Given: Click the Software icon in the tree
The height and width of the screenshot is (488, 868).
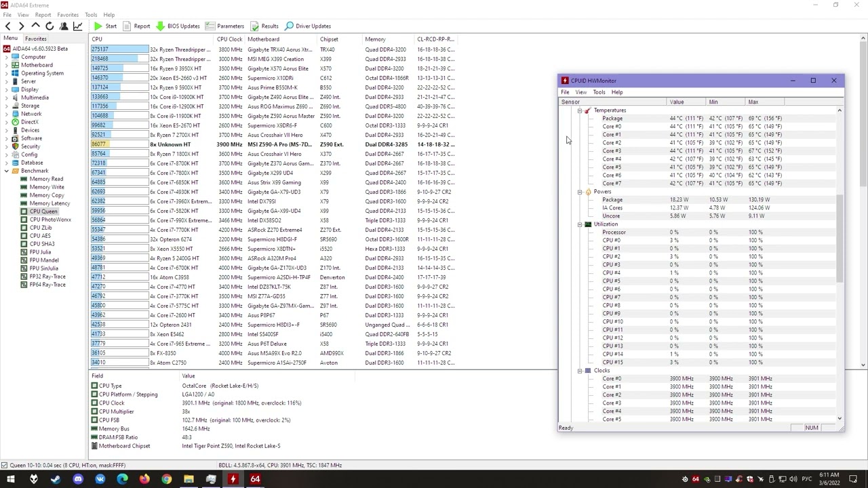Looking at the screenshot, I should [16, 138].
